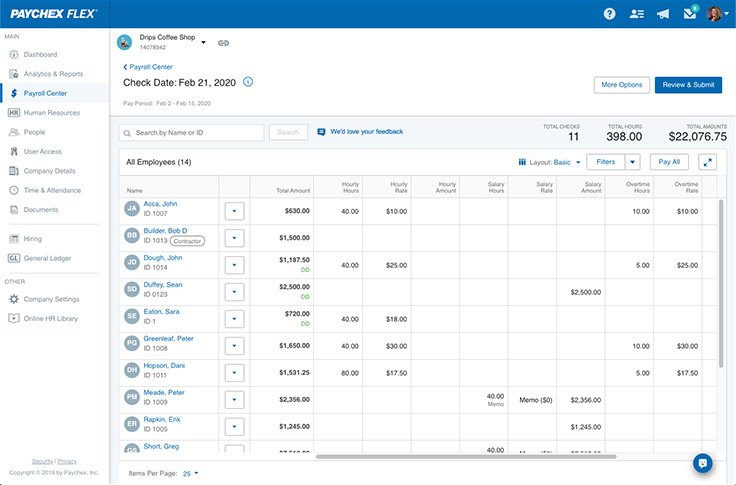Click the PAYCHEX FLEX logo
The image size is (736, 485).
tap(54, 14)
